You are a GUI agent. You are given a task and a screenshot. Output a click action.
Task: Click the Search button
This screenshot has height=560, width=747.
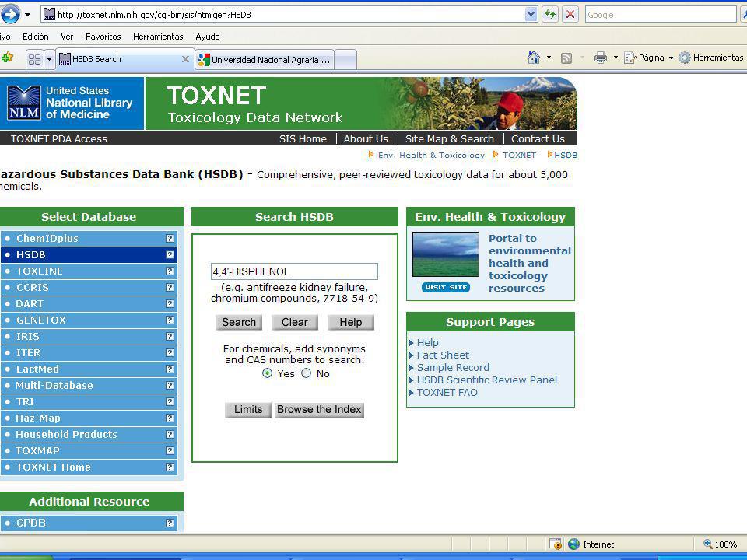click(239, 322)
